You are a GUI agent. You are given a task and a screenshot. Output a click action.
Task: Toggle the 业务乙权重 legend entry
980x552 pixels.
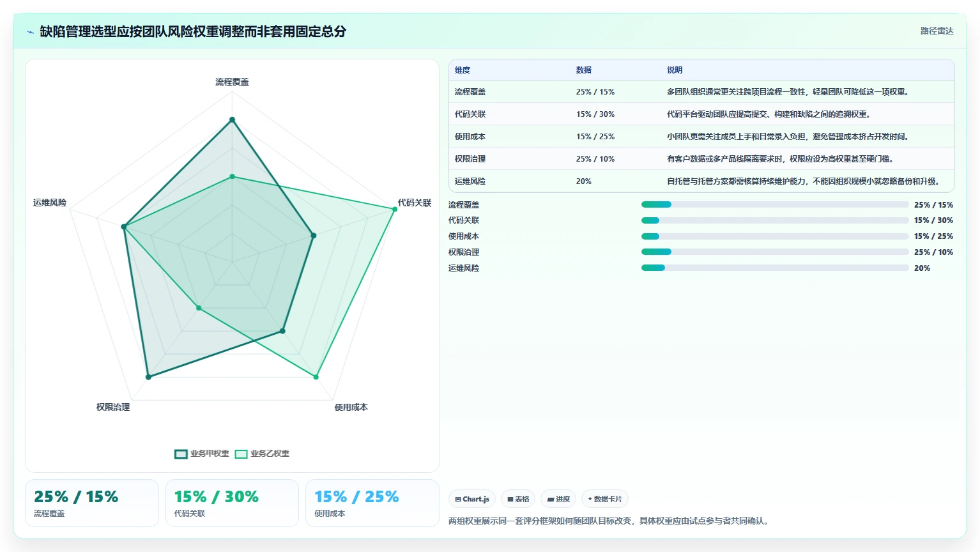[x=262, y=454]
